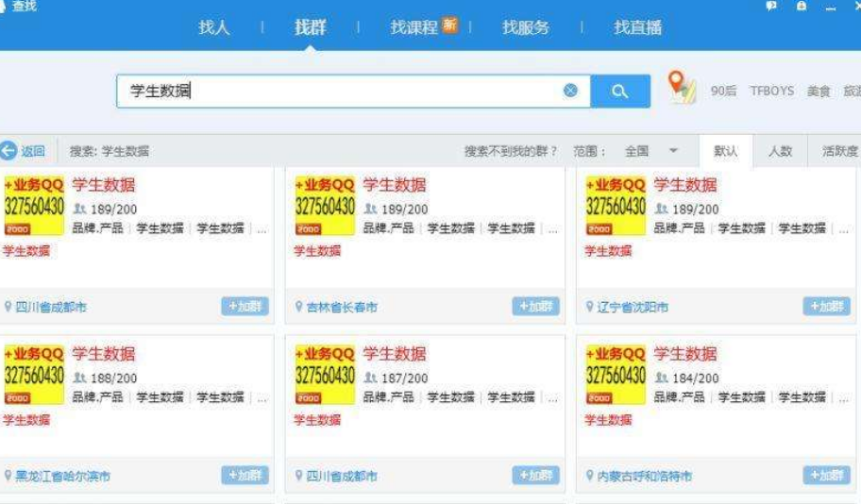861x504 pixels.
Task: Open 学生数据 title of the 辽宁省沈阳市 group
Action: click(x=684, y=185)
